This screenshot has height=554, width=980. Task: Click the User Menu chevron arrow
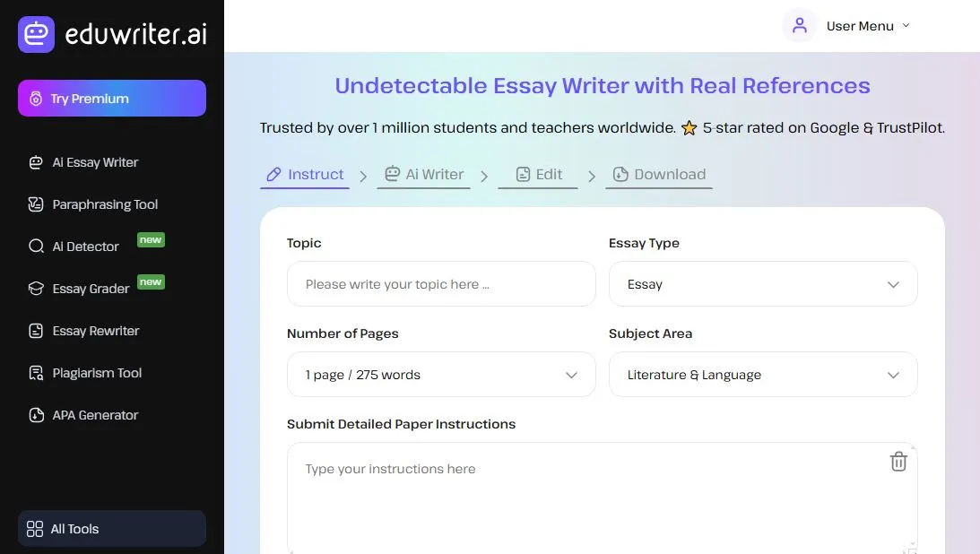click(x=906, y=26)
